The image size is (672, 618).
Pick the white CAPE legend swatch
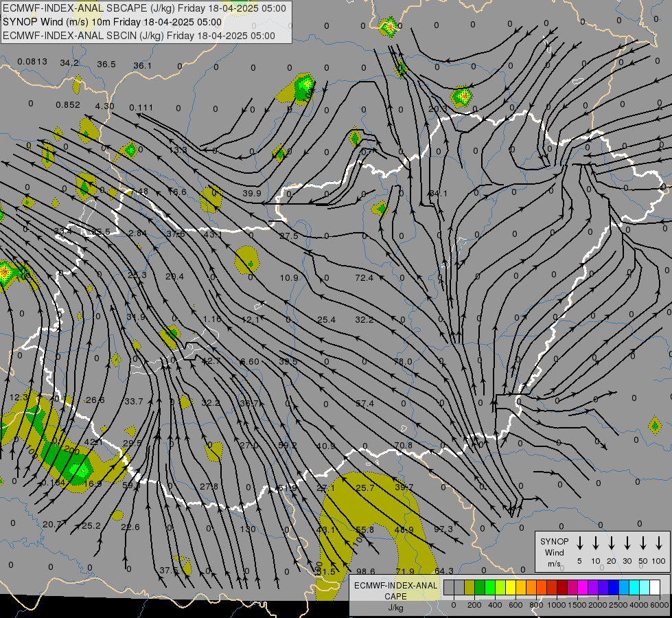point(655,587)
